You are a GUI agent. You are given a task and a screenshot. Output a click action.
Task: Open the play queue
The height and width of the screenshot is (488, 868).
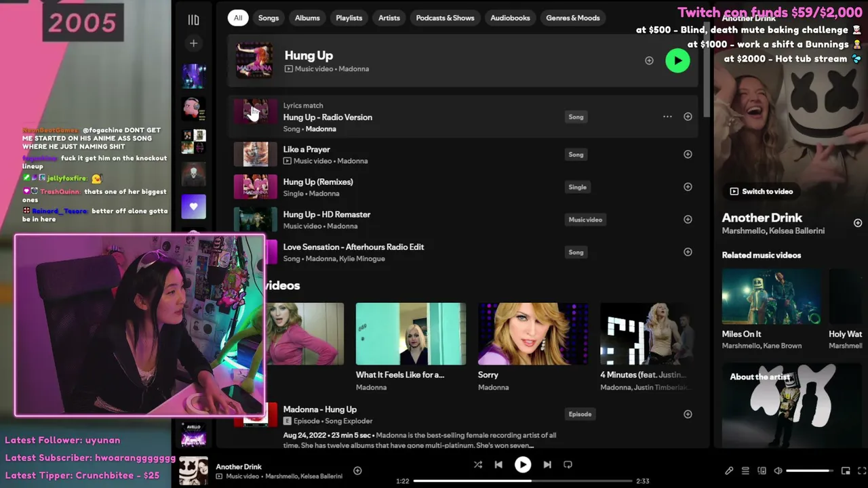point(745,470)
